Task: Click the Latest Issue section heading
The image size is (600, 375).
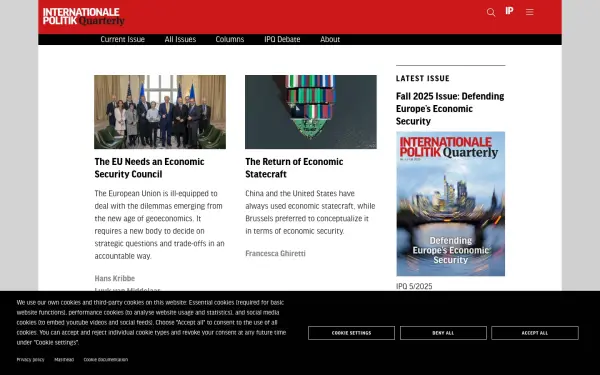Action: tap(422, 78)
